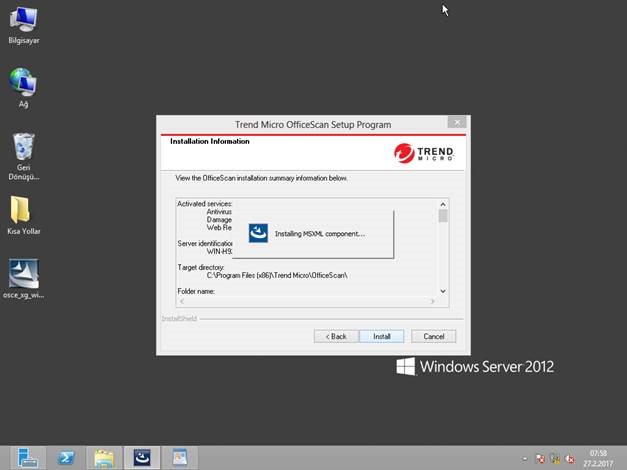Cancel the OfficeScan setup
The image size is (627, 470).
point(433,336)
